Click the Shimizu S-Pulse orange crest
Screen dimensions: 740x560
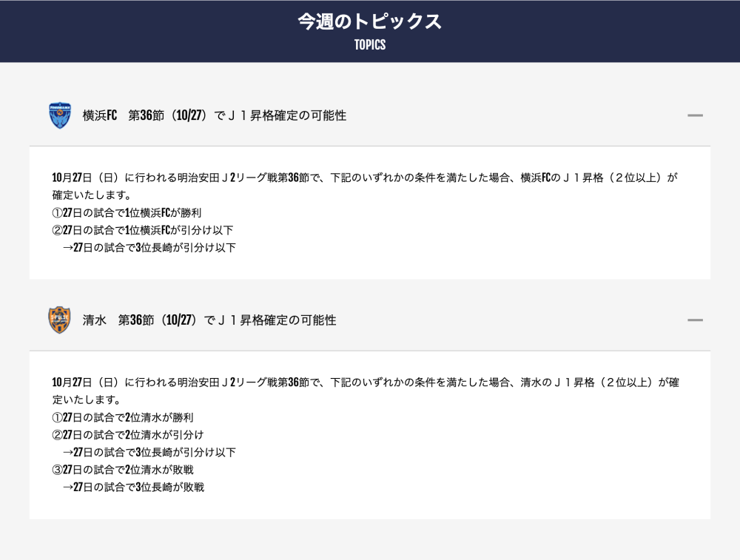point(59,320)
